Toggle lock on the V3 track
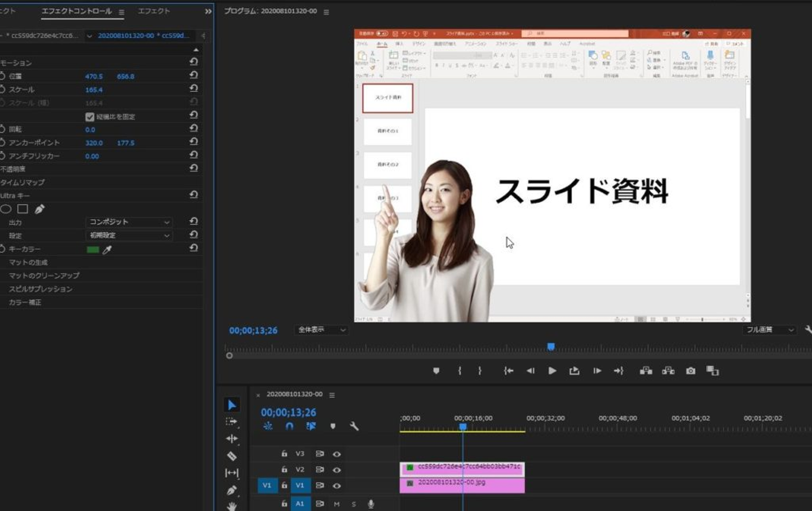The image size is (812, 511). tap(284, 454)
